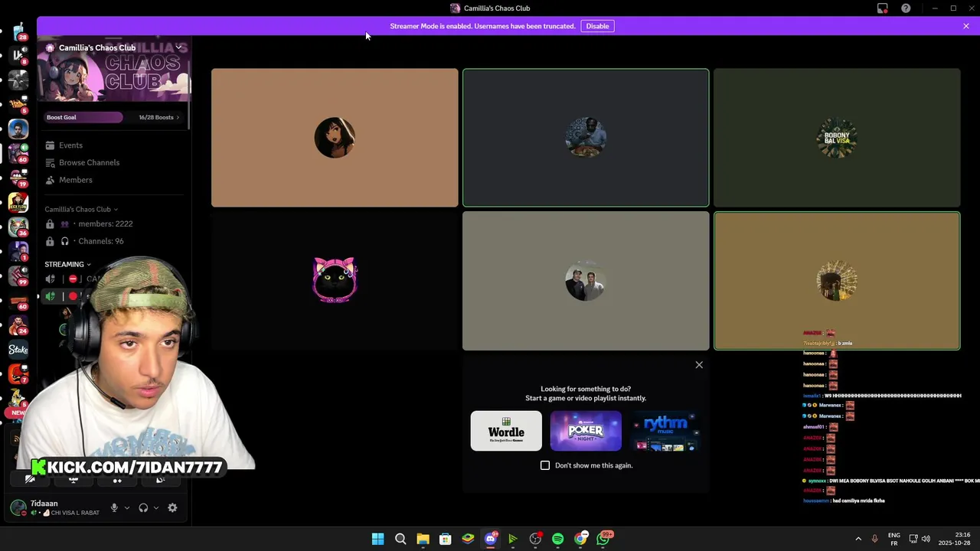Open the 7idaaan user profile avatar
The width and height of the screenshot is (980, 551).
(18, 507)
